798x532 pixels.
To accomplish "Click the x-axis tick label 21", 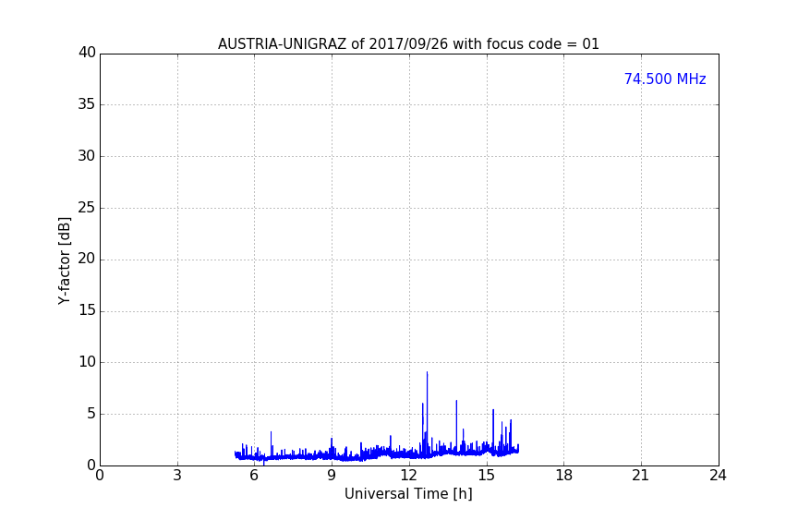I will click(641, 476).
